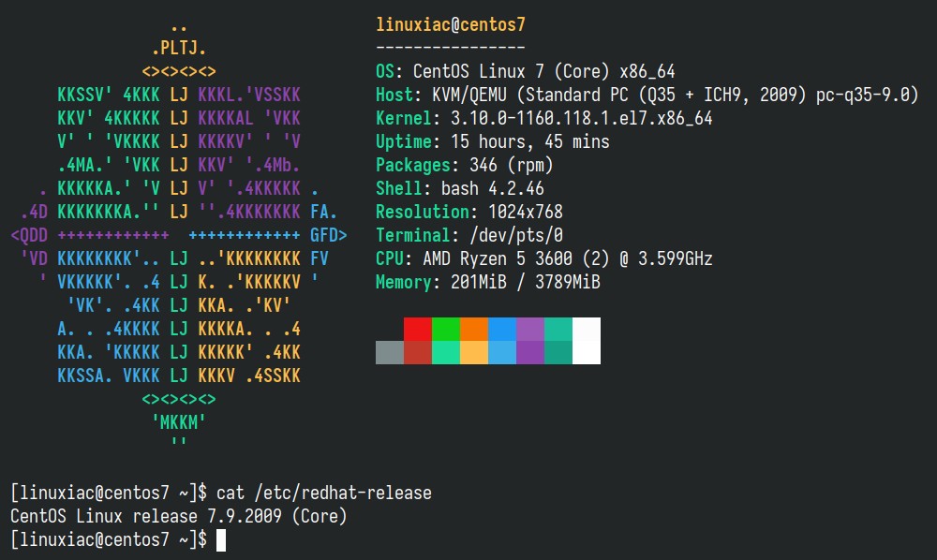Select the 'bash 4.2.46' value
The image size is (937, 560).
[493, 188]
